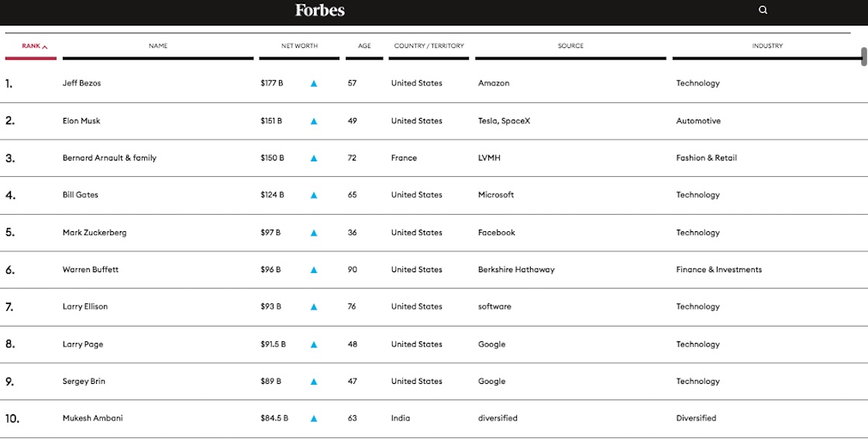Click the Forbes logo
The height and width of the screenshot is (439, 868).
tap(320, 10)
